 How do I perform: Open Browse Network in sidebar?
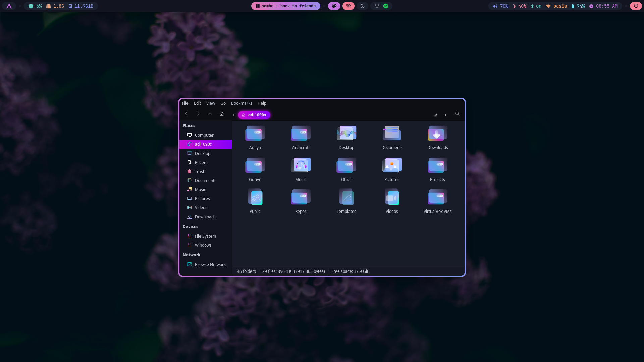210,264
